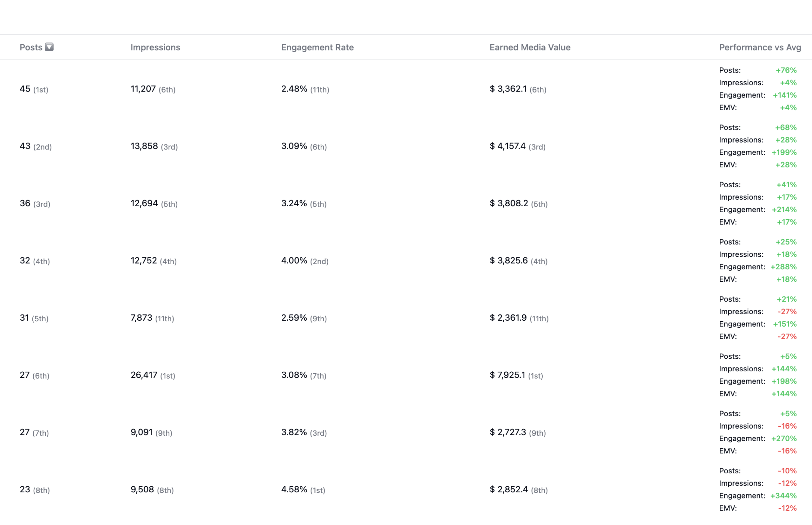Screen dimensions: 812x525
Task: Click the +288% Engagement value
Action: coord(783,266)
